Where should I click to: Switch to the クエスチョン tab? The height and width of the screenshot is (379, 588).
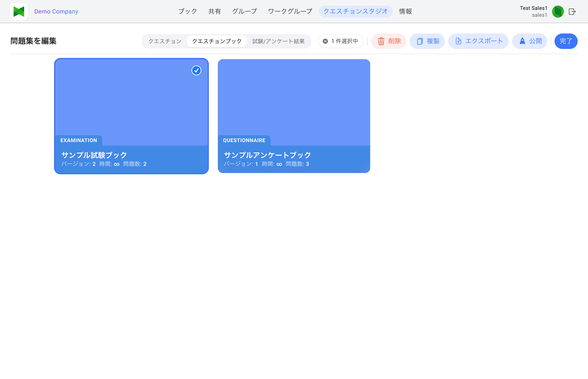[x=165, y=41]
